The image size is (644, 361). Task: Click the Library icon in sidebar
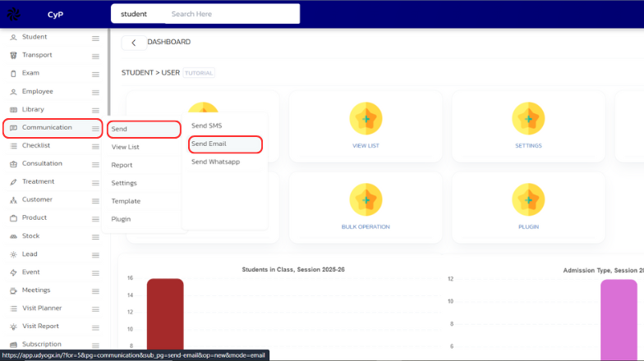click(x=13, y=109)
